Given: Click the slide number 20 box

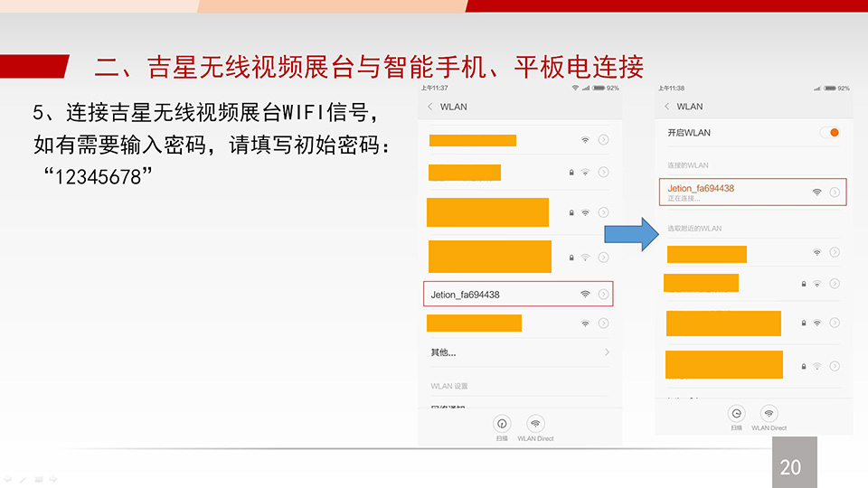Looking at the screenshot, I should (x=790, y=466).
